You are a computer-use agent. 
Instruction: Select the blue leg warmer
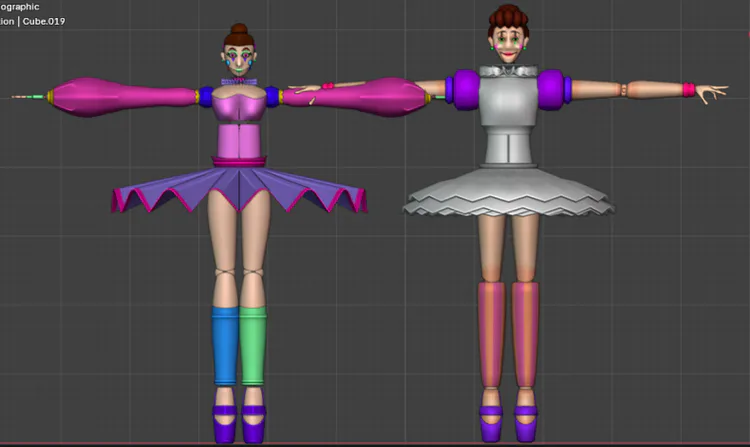tap(225, 346)
